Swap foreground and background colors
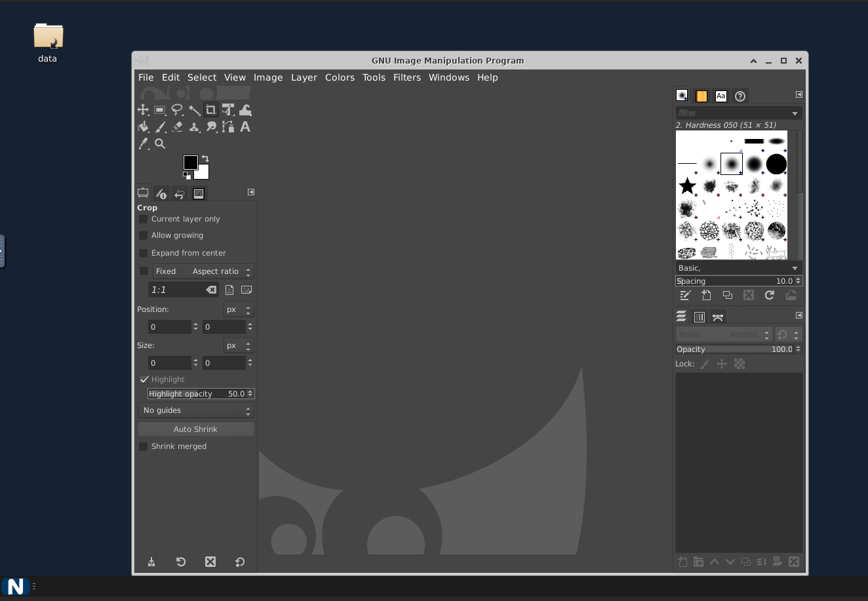 [x=205, y=159]
